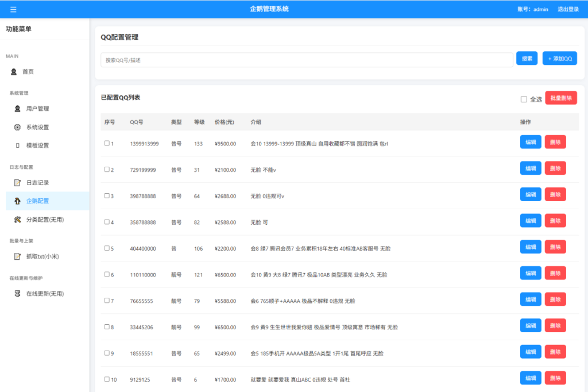
Task: Click the 搜索 search button
Action: coord(528,58)
